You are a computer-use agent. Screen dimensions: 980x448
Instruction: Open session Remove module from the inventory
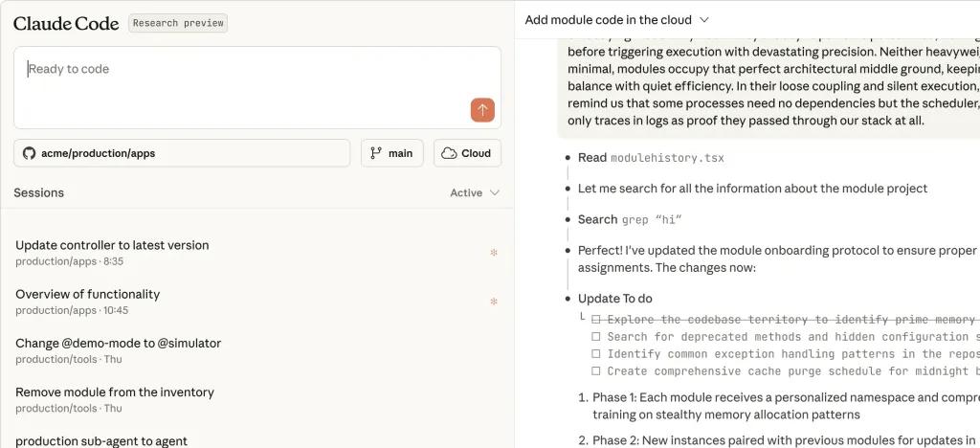[256, 399]
